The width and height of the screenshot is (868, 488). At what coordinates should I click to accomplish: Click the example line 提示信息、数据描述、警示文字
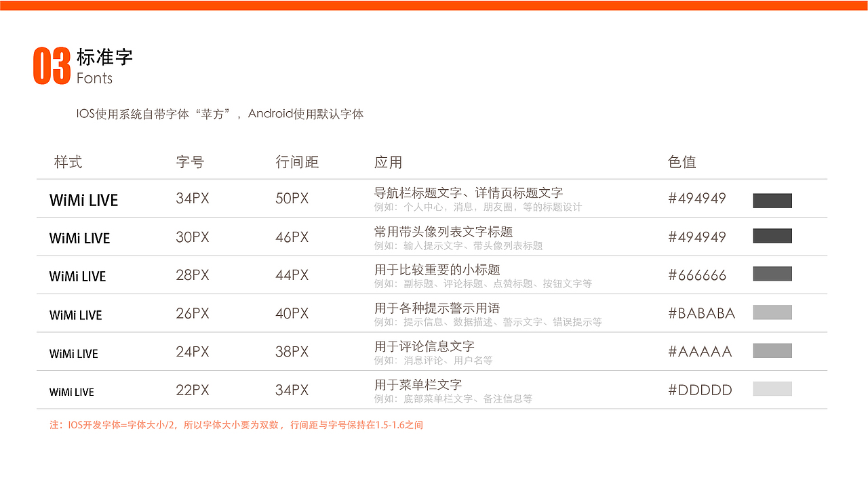click(x=488, y=323)
